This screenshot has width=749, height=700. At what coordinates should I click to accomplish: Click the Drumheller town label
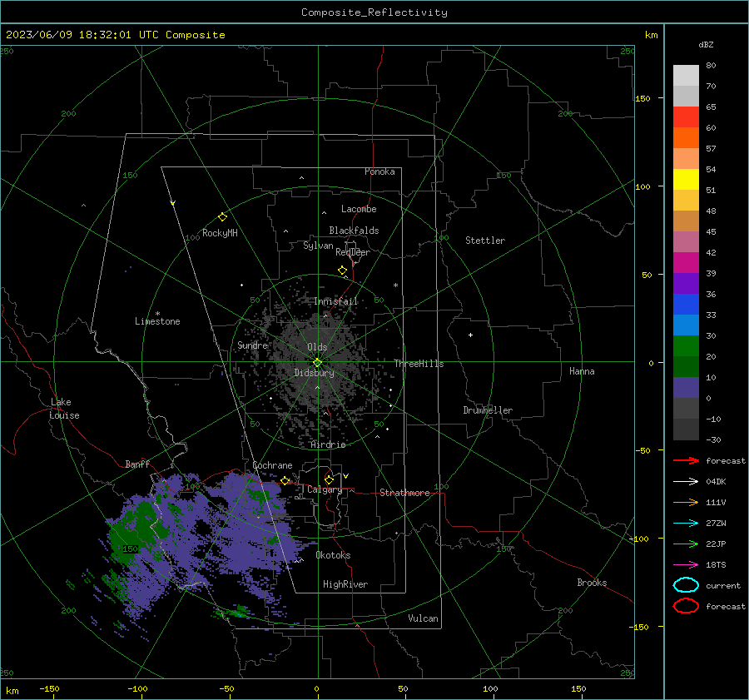pos(488,410)
